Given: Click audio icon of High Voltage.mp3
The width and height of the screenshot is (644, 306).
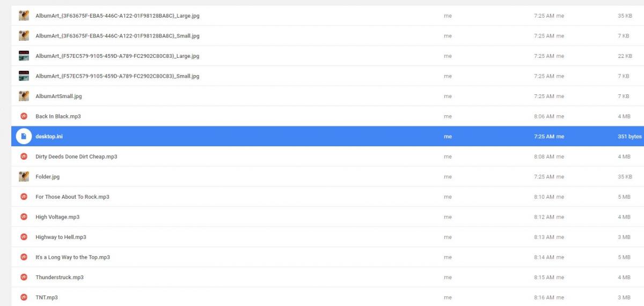Looking at the screenshot, I should click(x=24, y=217).
